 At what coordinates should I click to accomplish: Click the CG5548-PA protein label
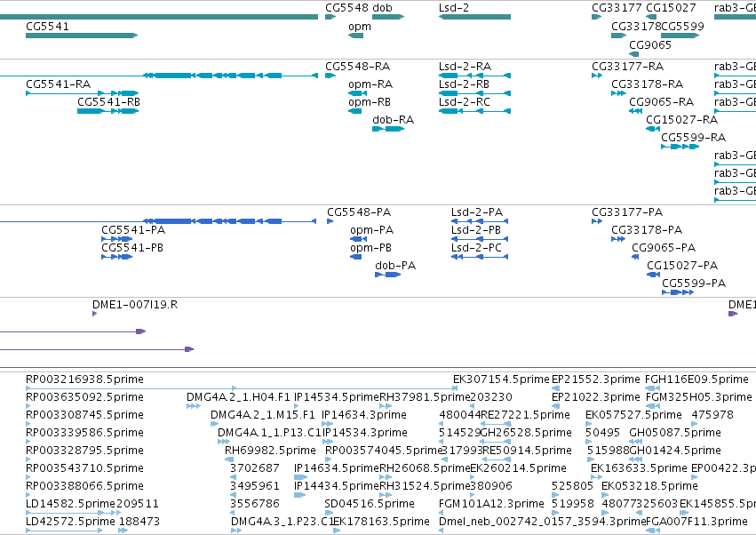point(359,212)
